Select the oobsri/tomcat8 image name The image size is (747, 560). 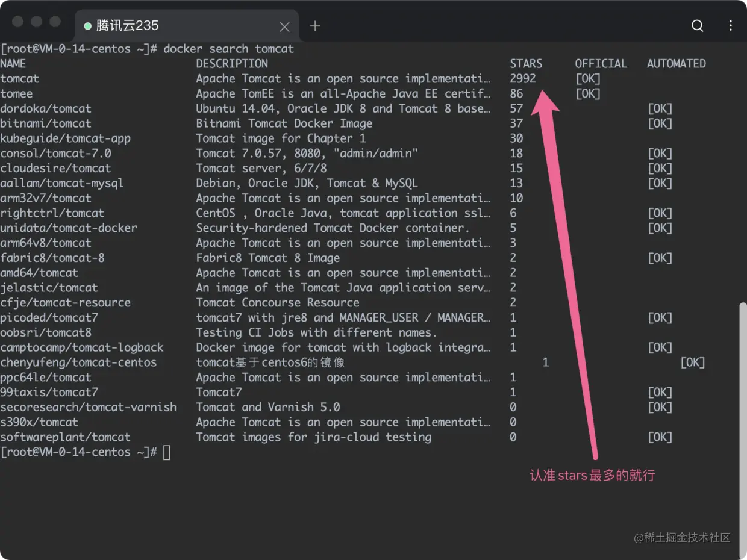click(x=46, y=332)
